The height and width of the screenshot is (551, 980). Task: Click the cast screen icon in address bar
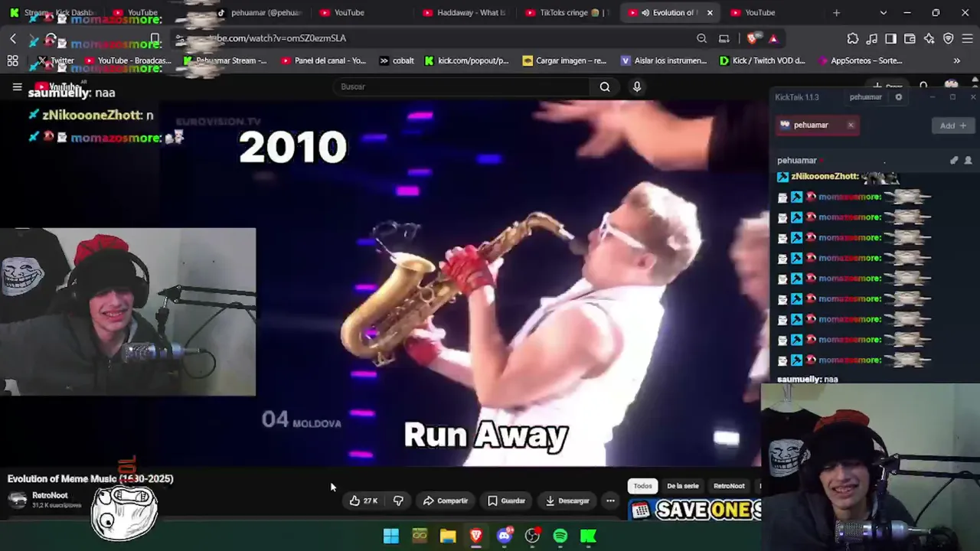click(724, 38)
